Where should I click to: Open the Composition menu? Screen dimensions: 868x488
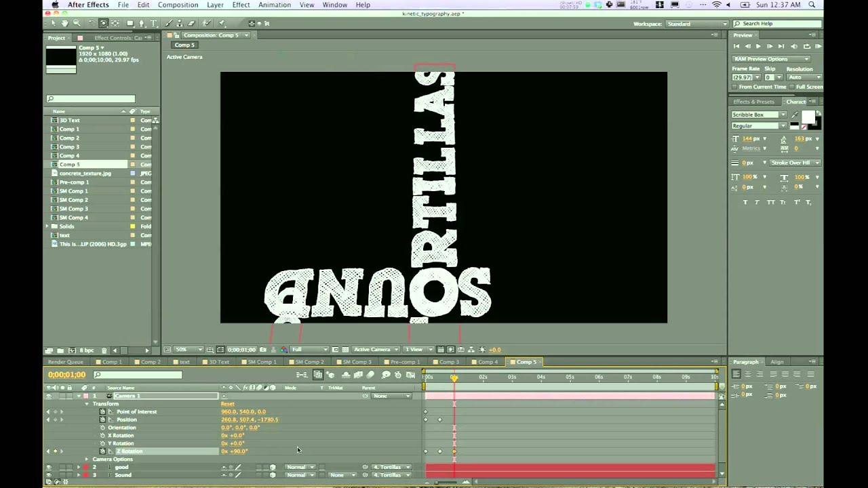pos(178,5)
